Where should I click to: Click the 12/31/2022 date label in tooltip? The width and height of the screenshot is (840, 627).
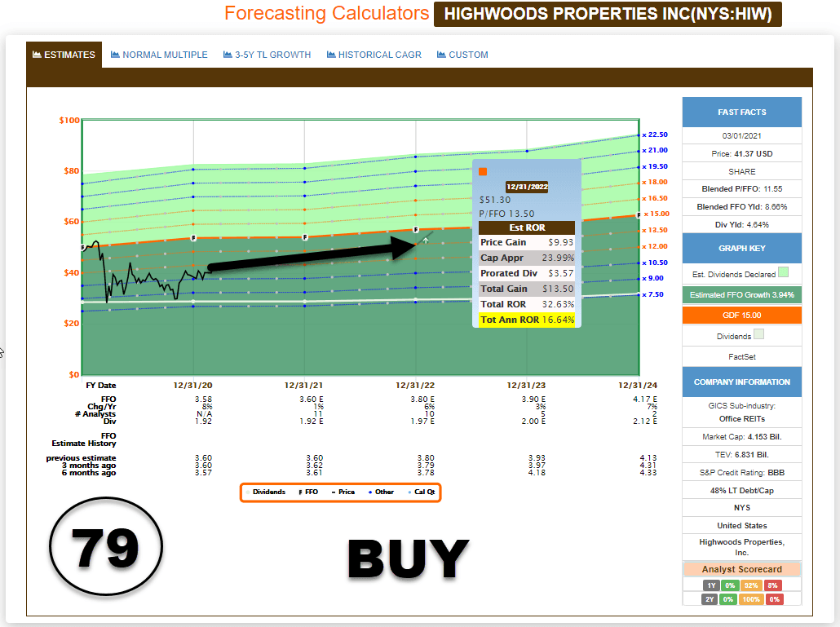click(527, 187)
